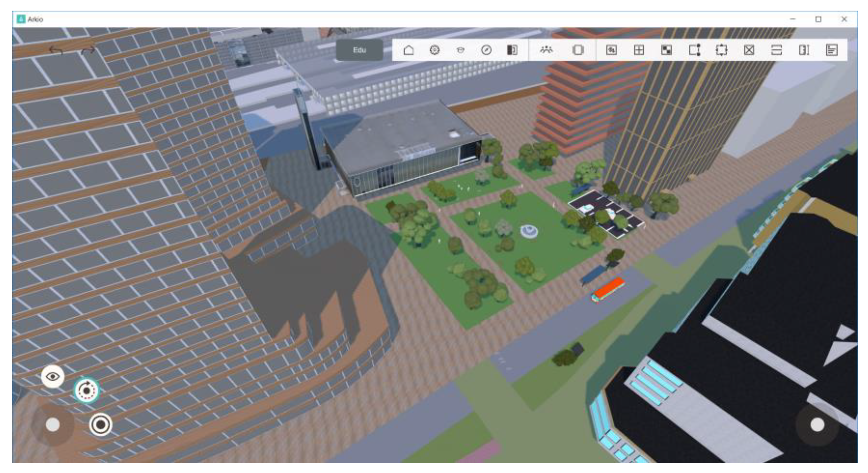Open the text list panel icon

[x=832, y=50]
